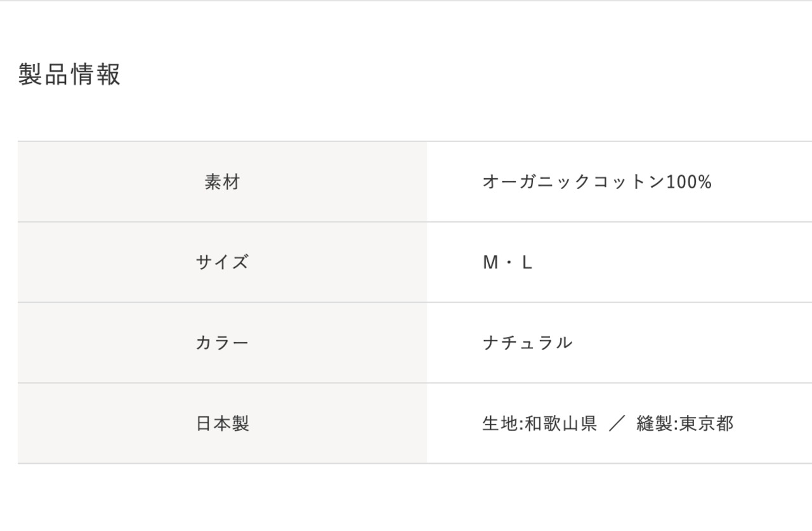Image resolution: width=812 pixels, height=531 pixels.
Task: Click the 100 number in material value
Action: (x=681, y=182)
